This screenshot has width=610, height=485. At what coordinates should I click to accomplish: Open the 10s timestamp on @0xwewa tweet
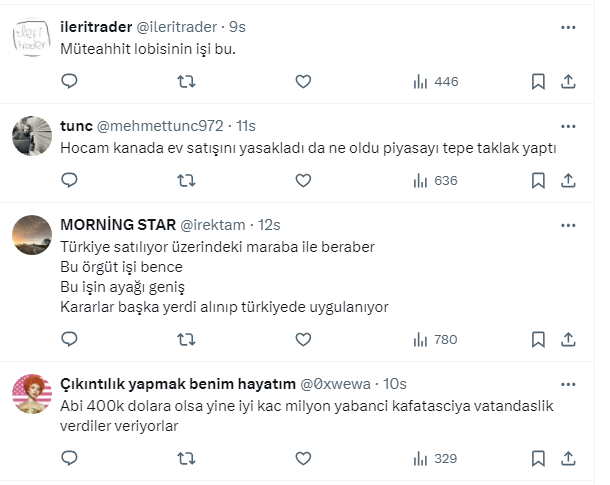pos(395,384)
